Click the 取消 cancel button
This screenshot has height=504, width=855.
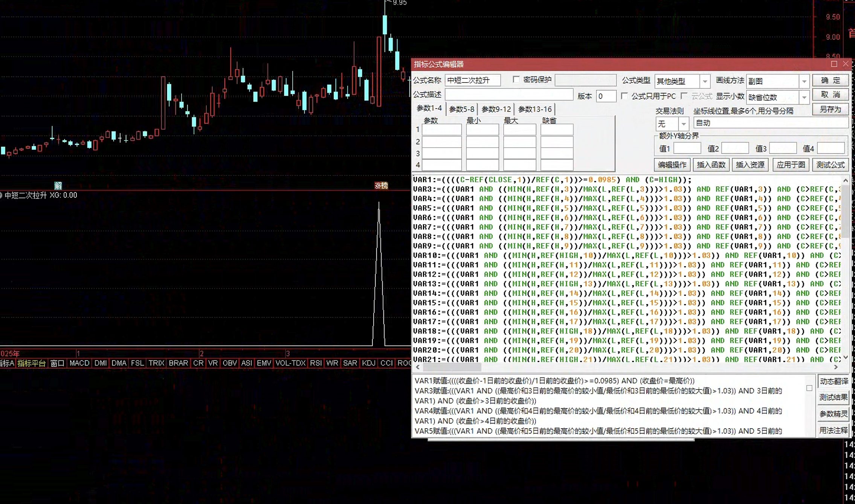pyautogui.click(x=830, y=95)
